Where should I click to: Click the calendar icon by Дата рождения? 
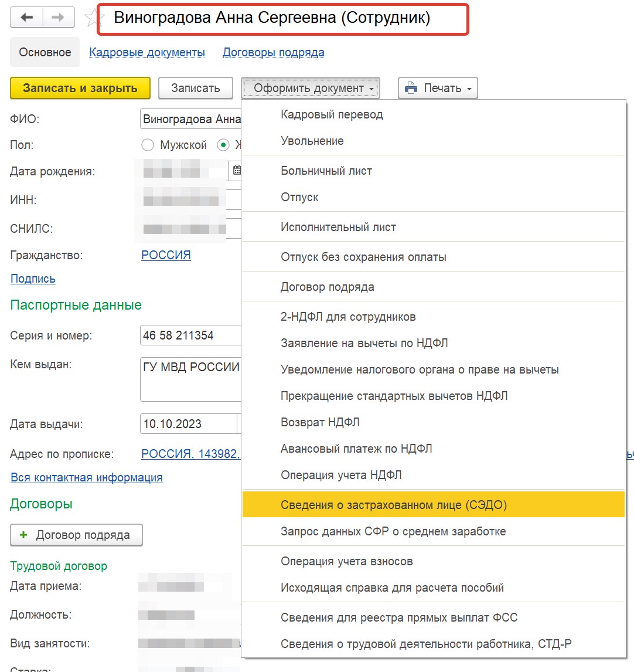point(237,171)
